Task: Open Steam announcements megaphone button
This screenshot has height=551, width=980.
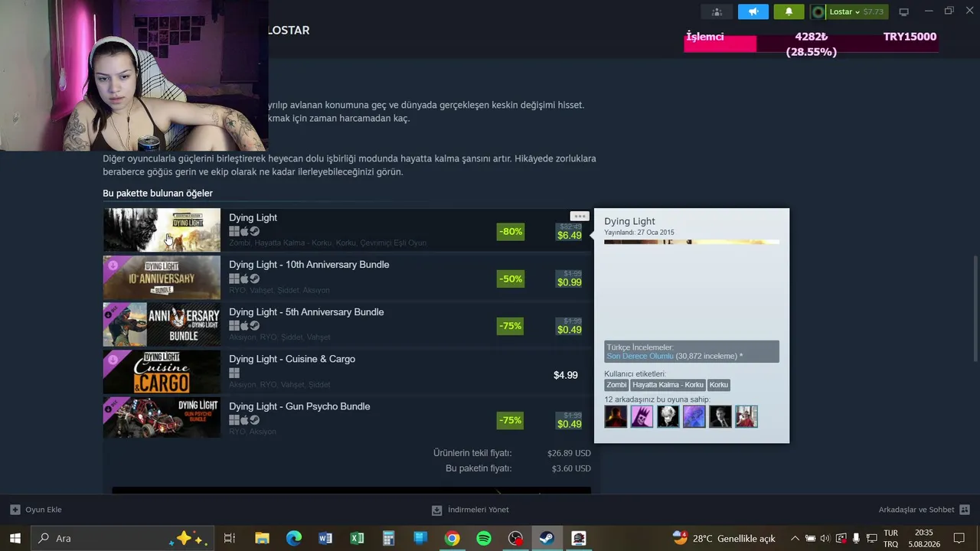Action: 753,11
